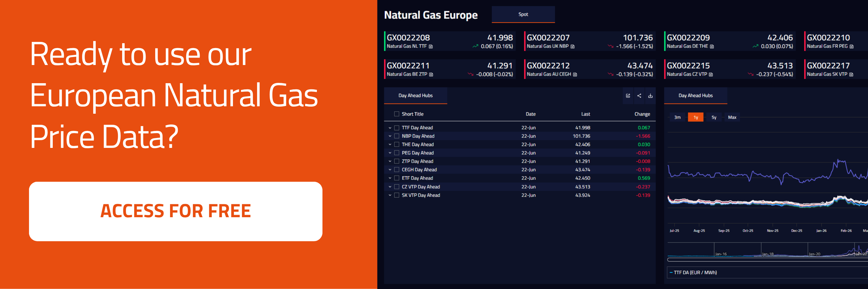Click the 0.569 change in ETF row
Image resolution: width=868 pixels, height=289 pixels.
[x=644, y=178]
